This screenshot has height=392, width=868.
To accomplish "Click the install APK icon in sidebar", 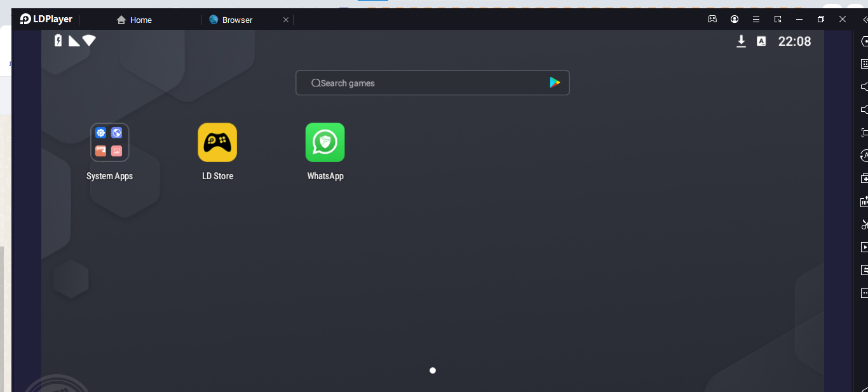I will point(864,201).
